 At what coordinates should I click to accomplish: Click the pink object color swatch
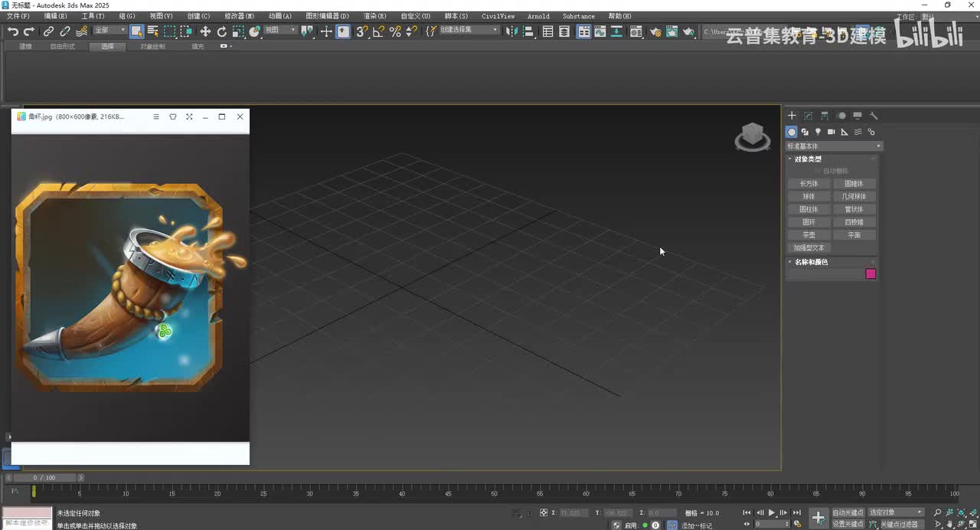(x=871, y=274)
